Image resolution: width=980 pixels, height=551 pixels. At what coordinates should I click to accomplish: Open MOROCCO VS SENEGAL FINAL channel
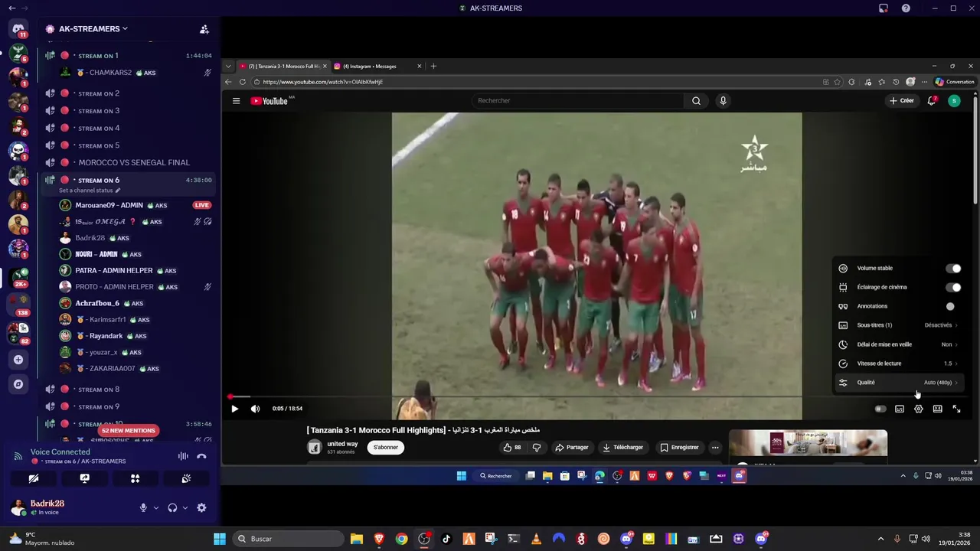click(126, 162)
